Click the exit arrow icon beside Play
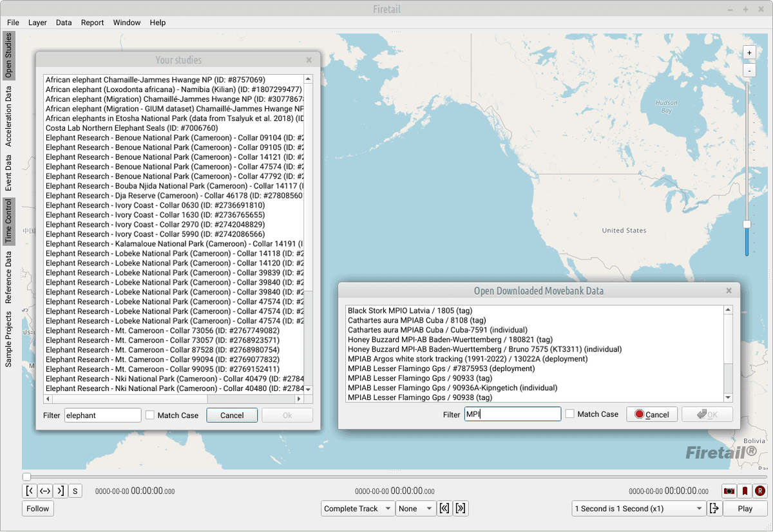The width and height of the screenshot is (773, 532). 714,508
